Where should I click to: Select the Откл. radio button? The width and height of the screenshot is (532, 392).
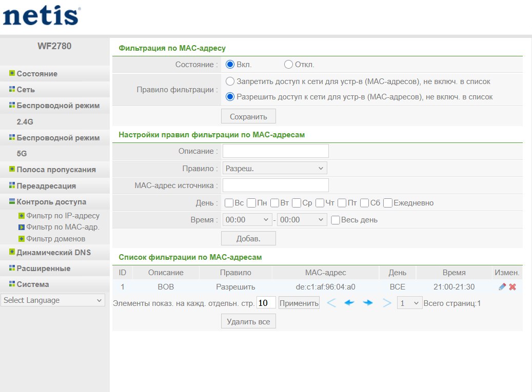288,65
